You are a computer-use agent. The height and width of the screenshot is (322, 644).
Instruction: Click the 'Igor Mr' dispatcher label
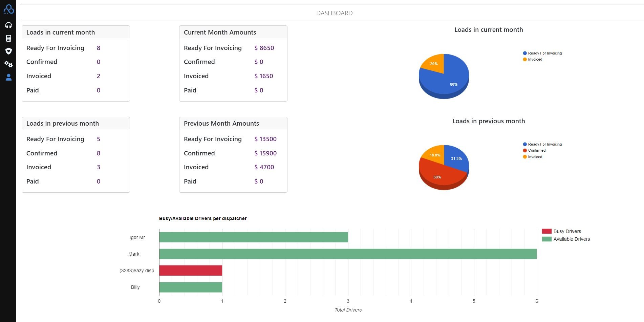pyautogui.click(x=137, y=237)
